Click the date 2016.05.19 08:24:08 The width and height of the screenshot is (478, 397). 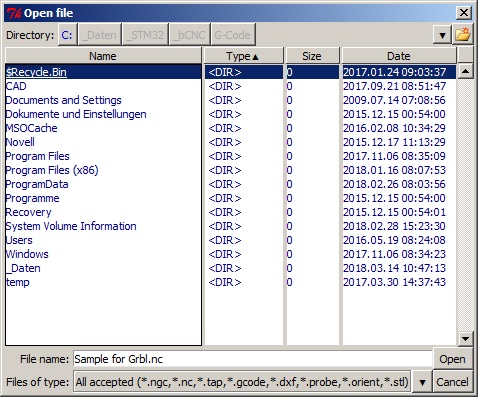click(394, 240)
